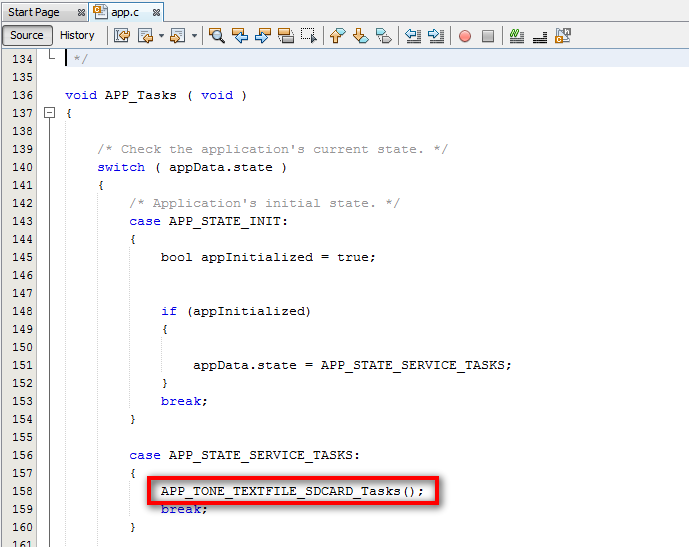
Task: Shift the line right
Action: (x=436, y=36)
